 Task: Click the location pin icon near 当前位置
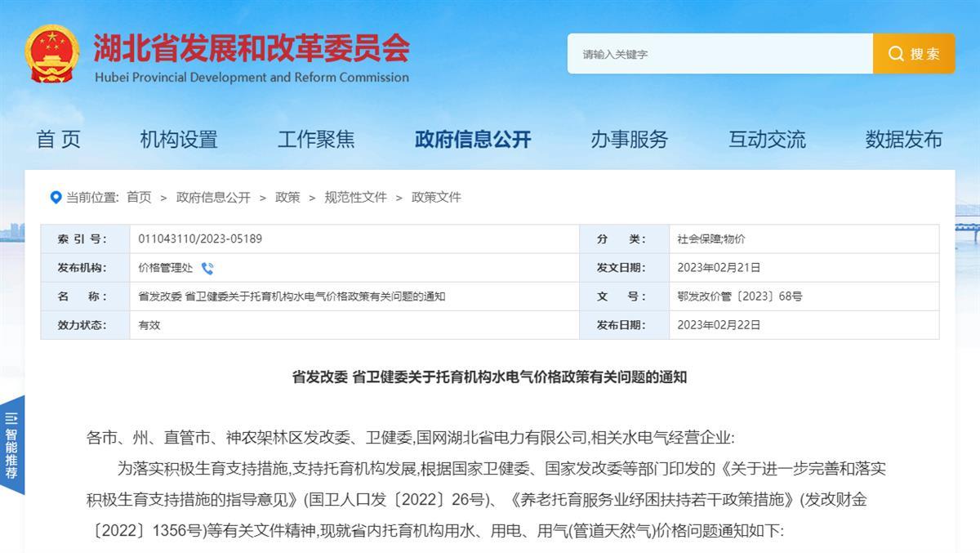click(56, 197)
